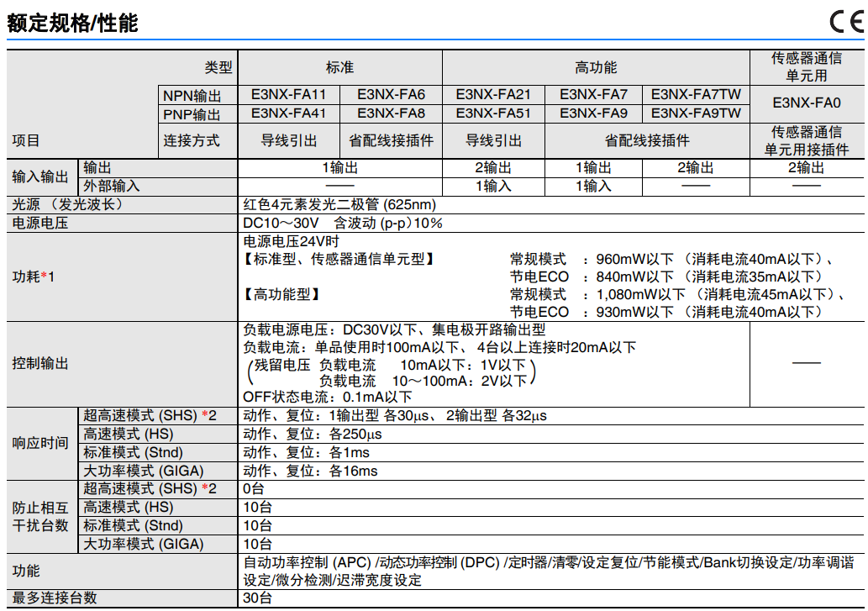
Task: Select model number E3NX-FA7TW
Action: (x=696, y=95)
